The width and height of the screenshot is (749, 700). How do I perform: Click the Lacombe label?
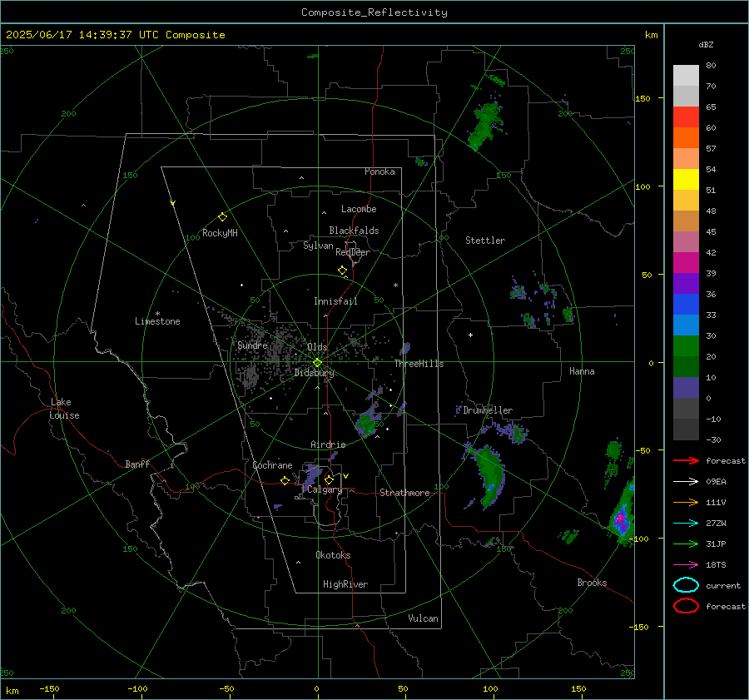(359, 209)
